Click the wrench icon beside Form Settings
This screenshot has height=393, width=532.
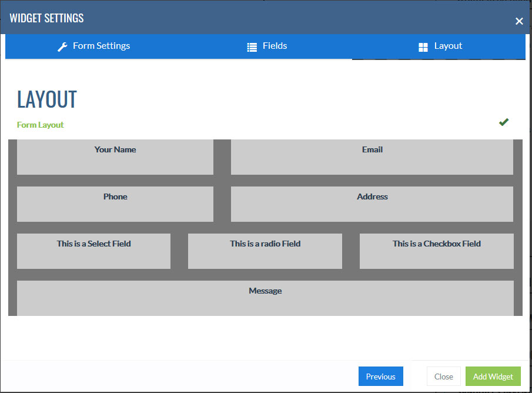62,47
